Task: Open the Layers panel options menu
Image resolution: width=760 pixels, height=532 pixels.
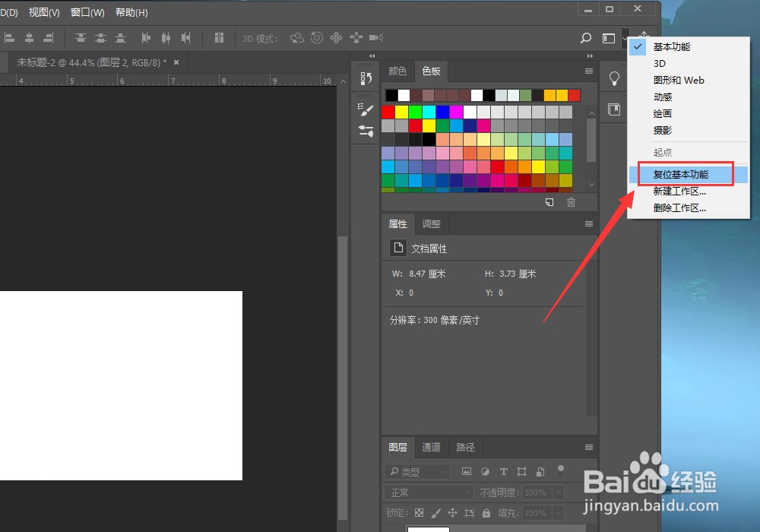Action: 589,447
